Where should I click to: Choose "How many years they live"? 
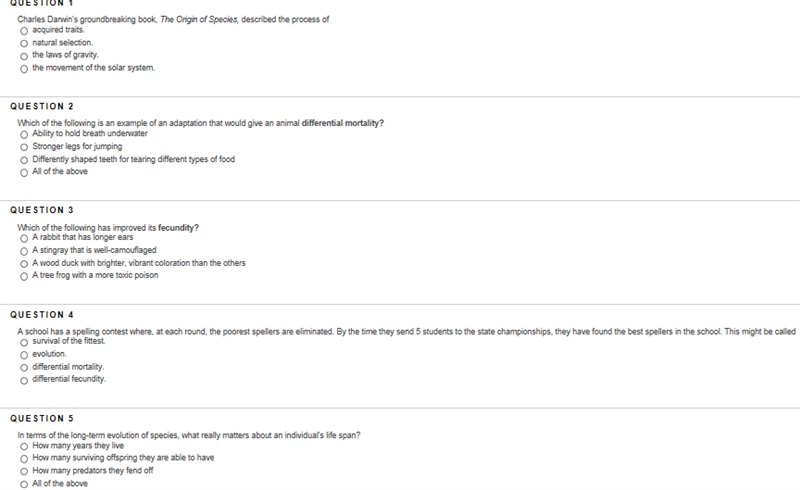(x=24, y=447)
